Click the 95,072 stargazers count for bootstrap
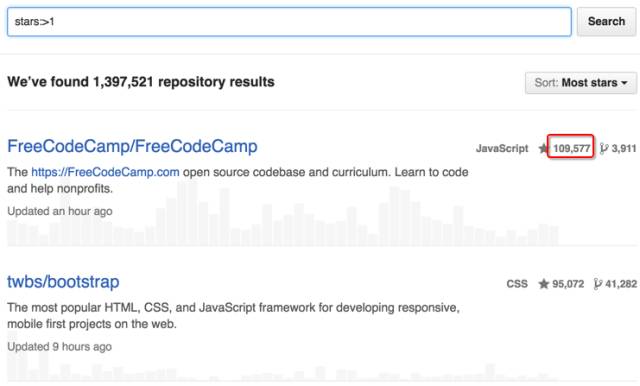The height and width of the screenshot is (386, 640). tap(568, 284)
